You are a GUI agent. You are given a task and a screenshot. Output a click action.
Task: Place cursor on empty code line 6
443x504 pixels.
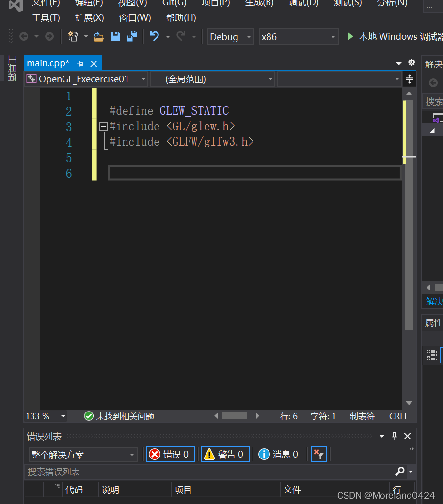254,173
